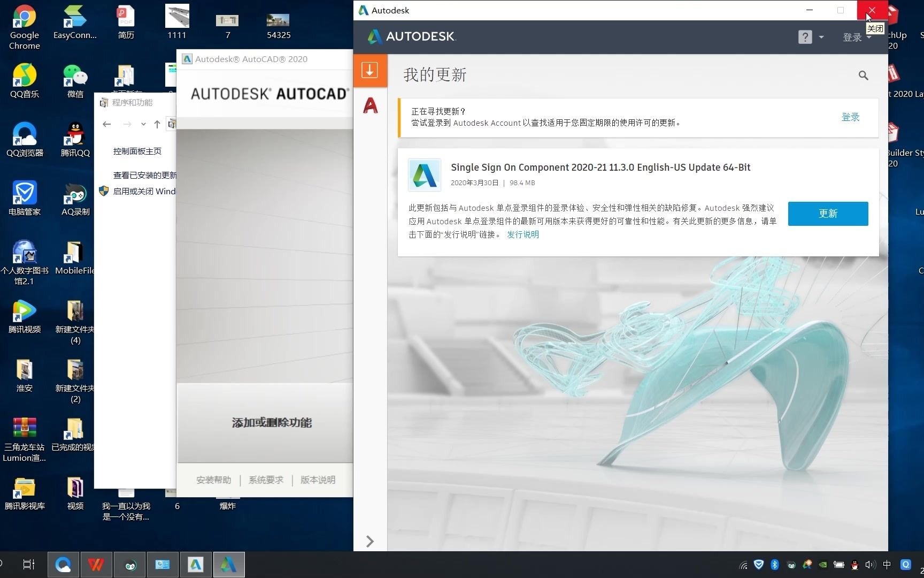Open 微信 WeChat desktop shortcut
The height and width of the screenshot is (578, 924).
75,81
